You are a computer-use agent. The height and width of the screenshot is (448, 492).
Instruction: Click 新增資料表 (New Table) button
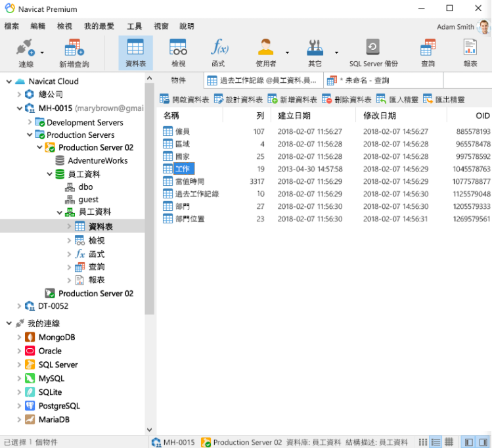click(x=292, y=100)
